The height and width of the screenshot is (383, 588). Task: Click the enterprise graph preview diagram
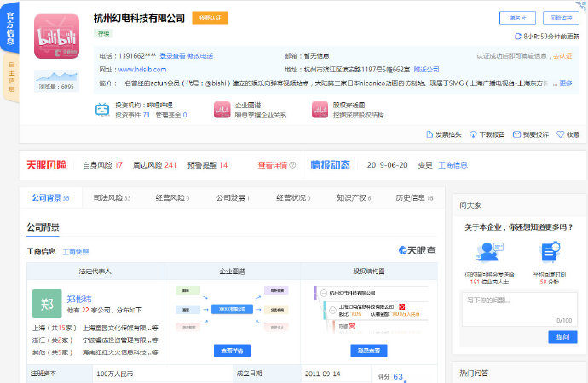(x=232, y=309)
